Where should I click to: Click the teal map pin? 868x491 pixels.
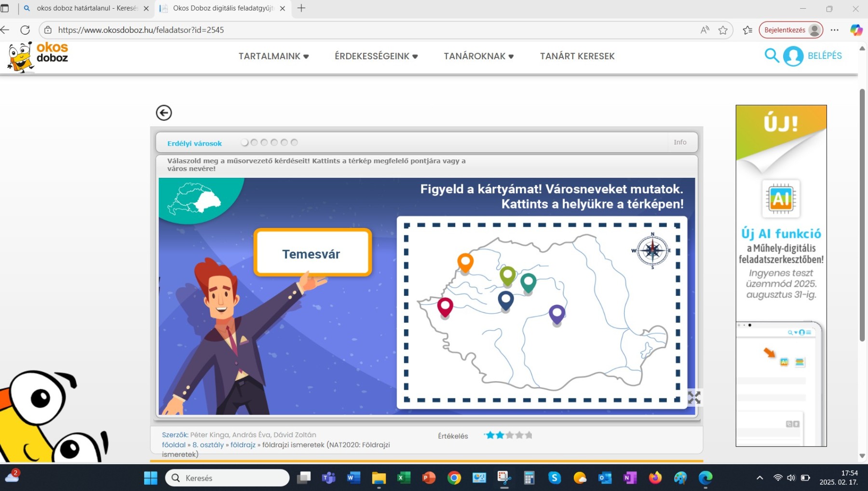point(528,282)
